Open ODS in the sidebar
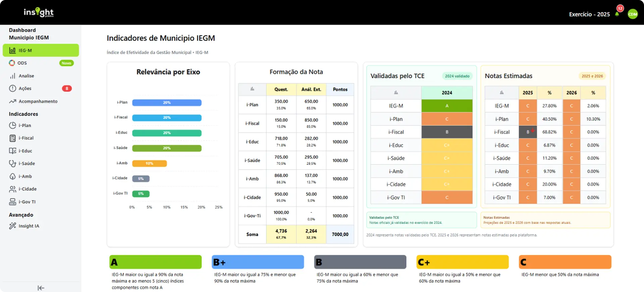Screen dimensions: 644x292 pos(22,63)
